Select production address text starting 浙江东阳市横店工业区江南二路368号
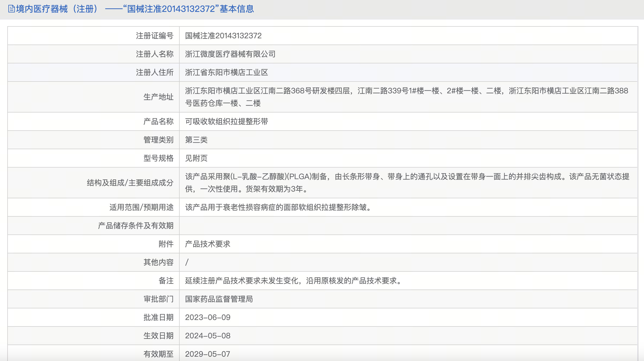 click(407, 97)
